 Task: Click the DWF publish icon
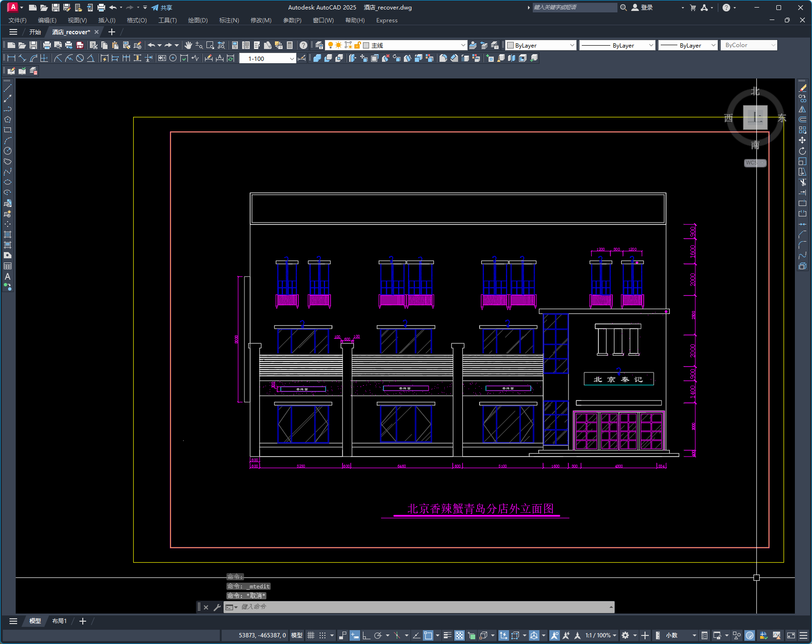[80, 45]
